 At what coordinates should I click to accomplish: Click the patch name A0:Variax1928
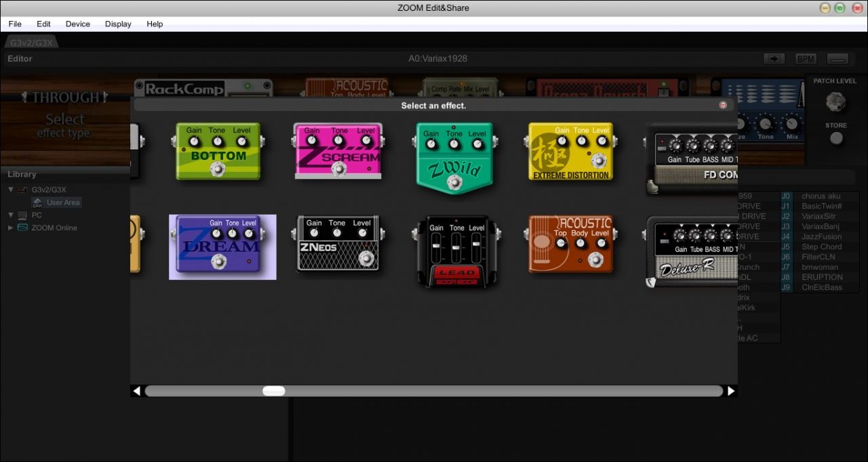(437, 59)
